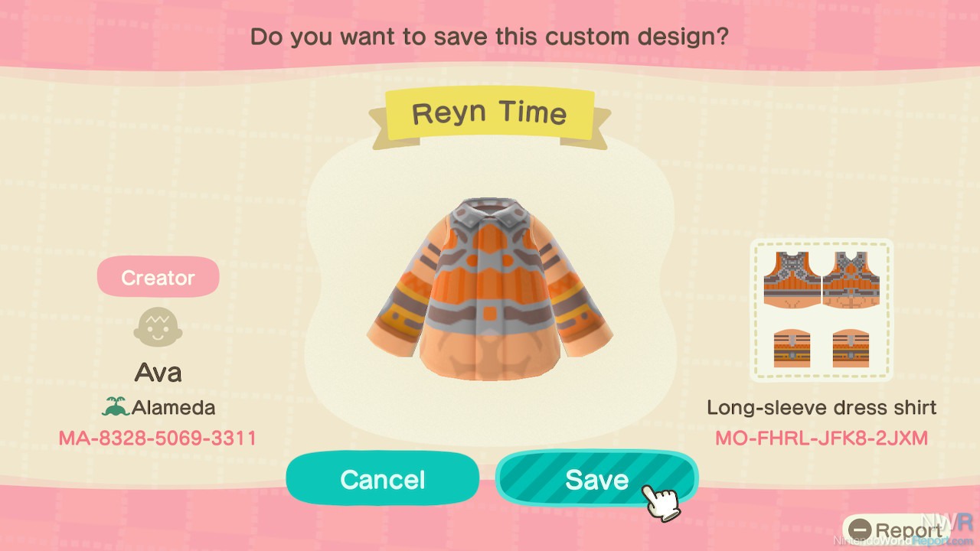Click the island leaf icon beside Alameda

[115, 407]
